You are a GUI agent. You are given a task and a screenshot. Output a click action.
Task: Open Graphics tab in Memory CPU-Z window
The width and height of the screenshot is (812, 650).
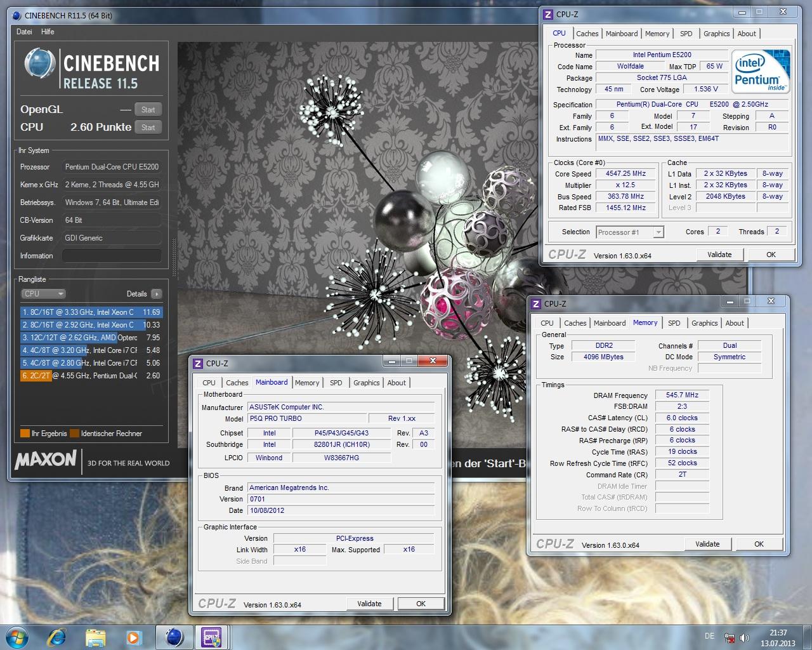coord(705,323)
